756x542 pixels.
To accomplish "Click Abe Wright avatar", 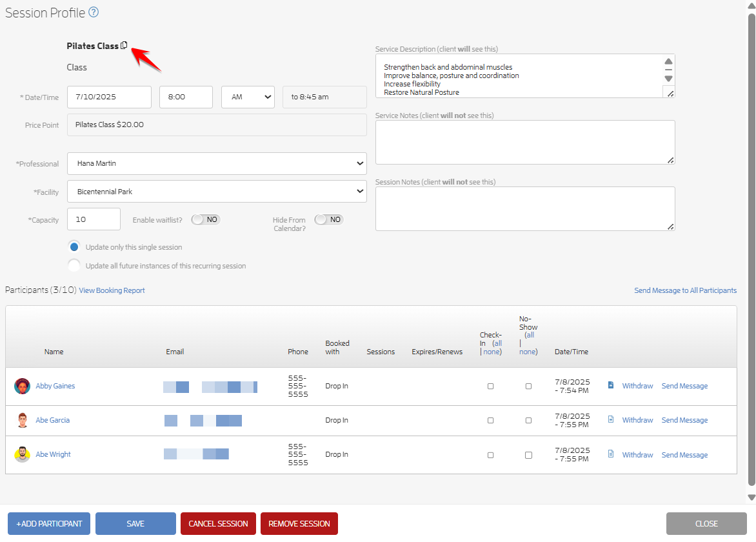I will pyautogui.click(x=22, y=454).
